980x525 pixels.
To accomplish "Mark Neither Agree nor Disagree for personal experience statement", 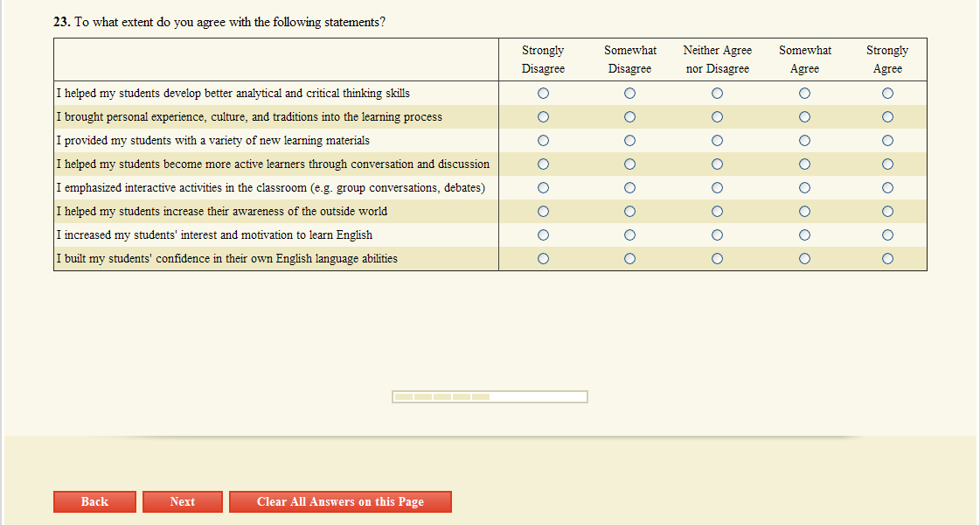I will click(717, 116).
